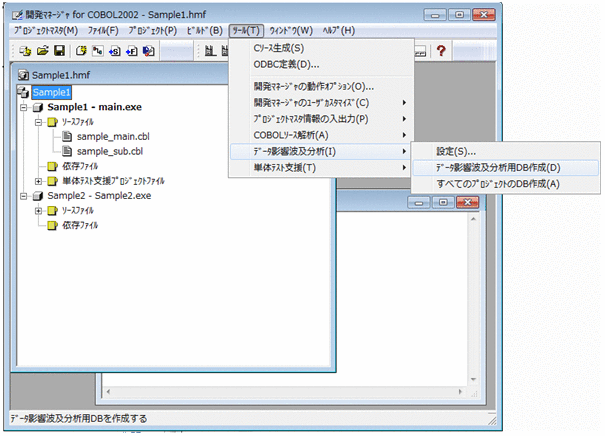Close the open ツール(T) menu
The width and height of the screenshot is (605, 436).
pos(246,30)
